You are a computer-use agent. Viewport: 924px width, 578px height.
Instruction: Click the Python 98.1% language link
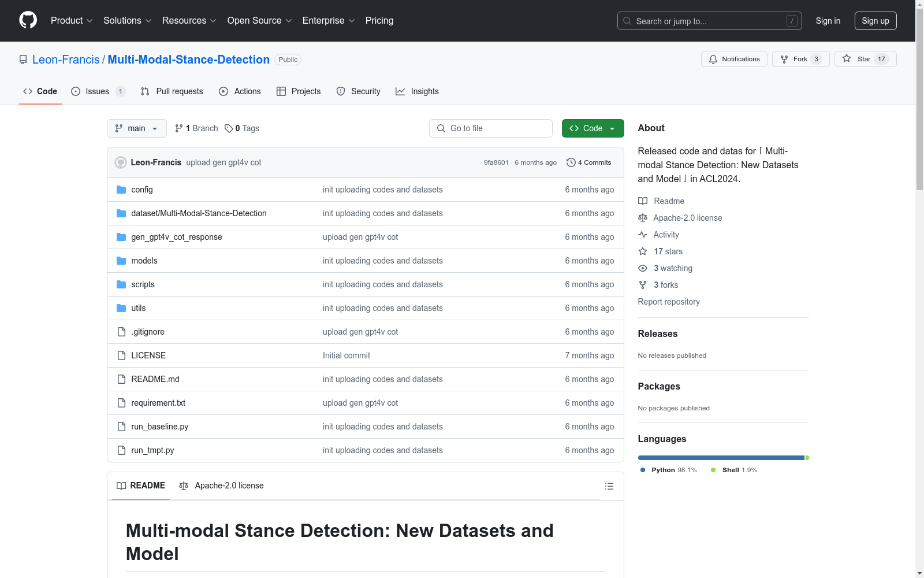[669, 470]
